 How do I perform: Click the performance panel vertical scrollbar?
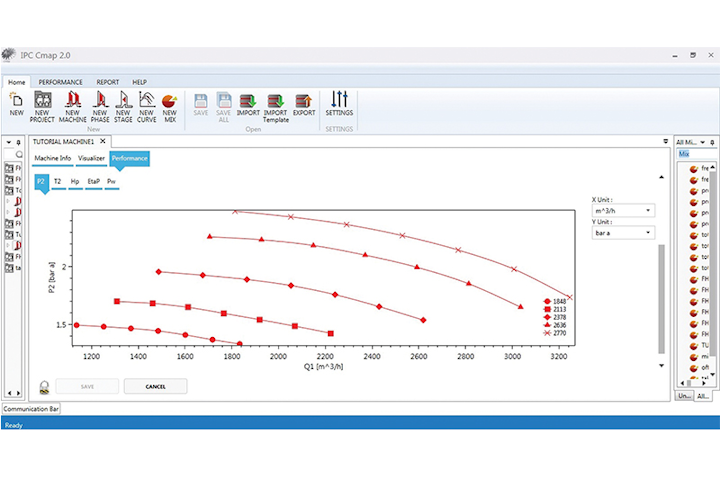660,300
